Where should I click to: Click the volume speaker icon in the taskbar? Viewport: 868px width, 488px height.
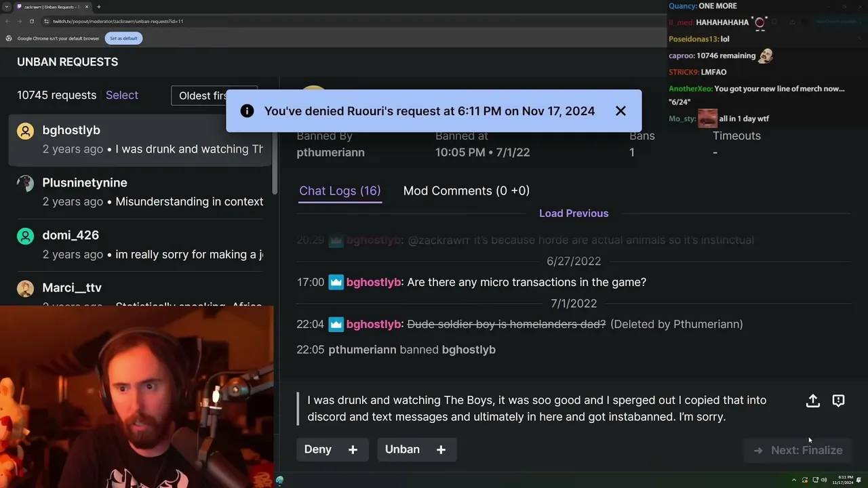(824, 480)
